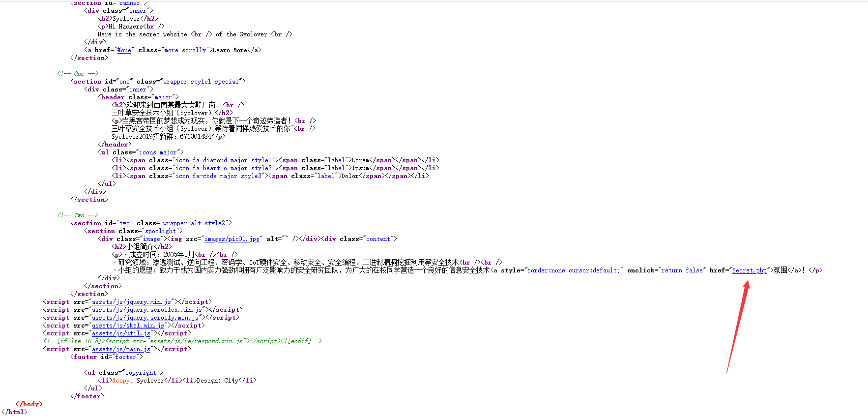868x417 pixels.
Task: Open assets/js/util.js script link
Action: click(121, 333)
